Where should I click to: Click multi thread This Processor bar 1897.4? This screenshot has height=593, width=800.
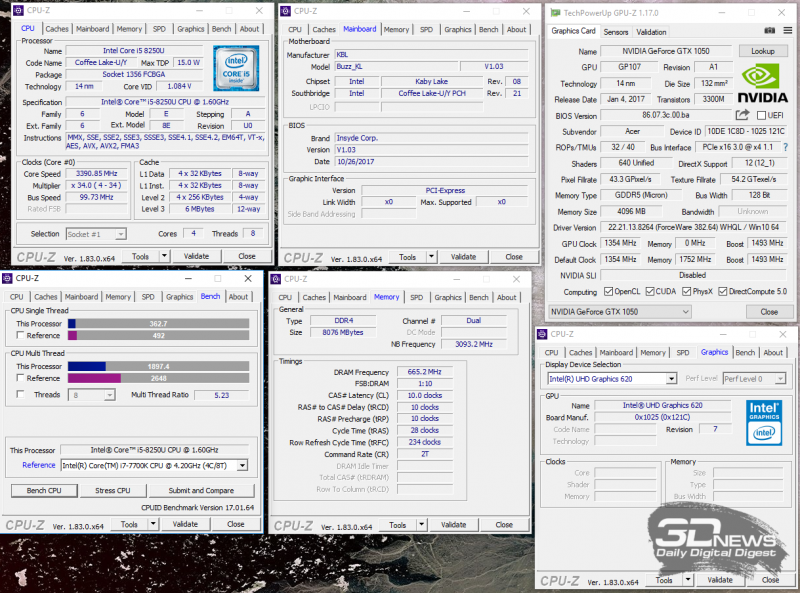click(x=158, y=366)
